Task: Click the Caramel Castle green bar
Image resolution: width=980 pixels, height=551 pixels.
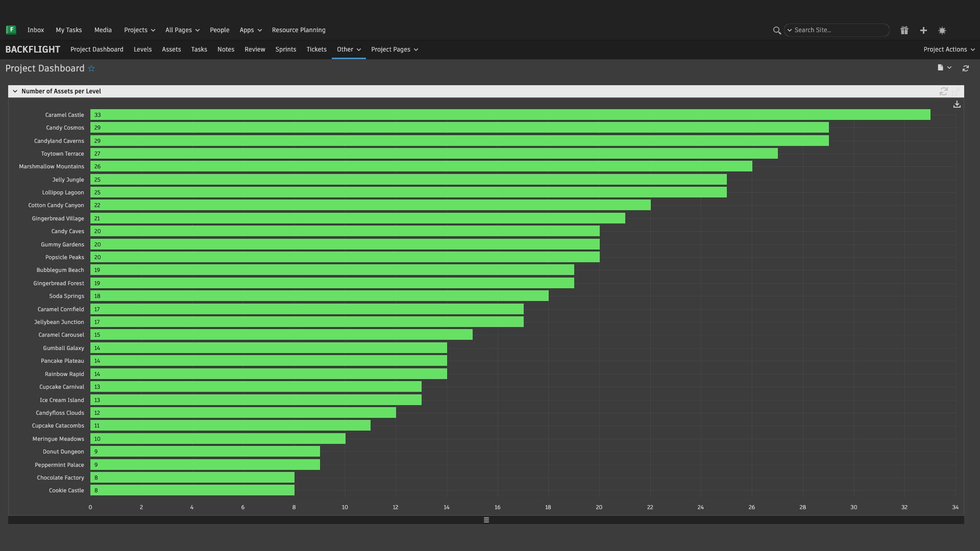Action: 510,115
